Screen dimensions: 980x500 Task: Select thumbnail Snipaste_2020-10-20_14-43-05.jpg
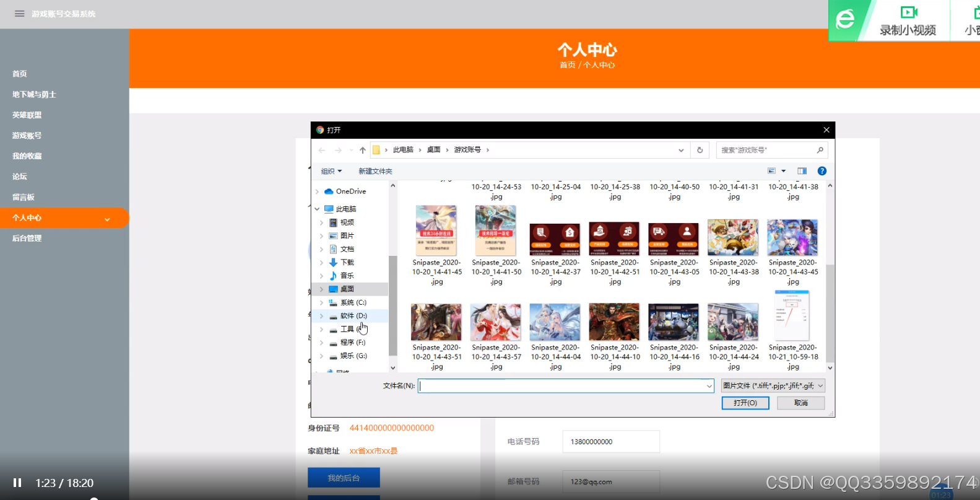tap(674, 239)
